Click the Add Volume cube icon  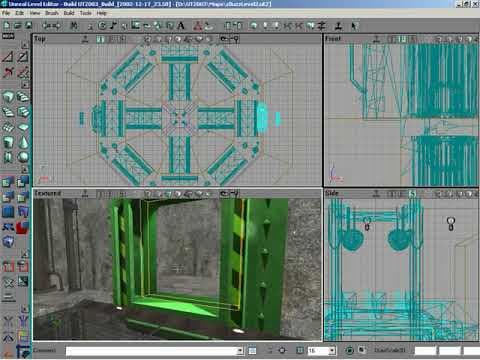tap(8, 242)
